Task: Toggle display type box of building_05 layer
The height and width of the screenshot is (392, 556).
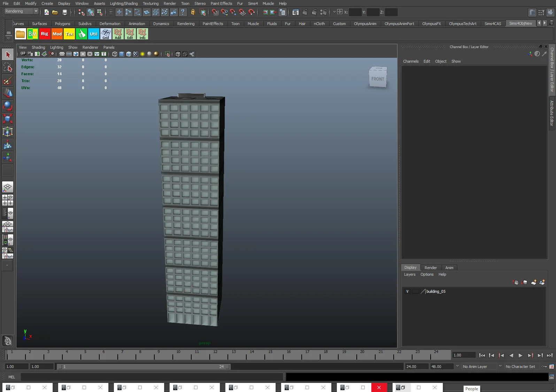Action: (416, 291)
